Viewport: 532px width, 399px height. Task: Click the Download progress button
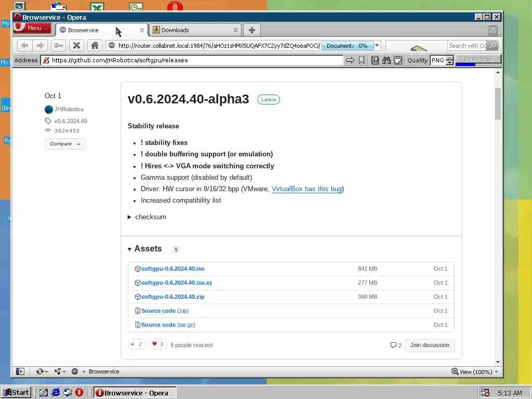coord(478,60)
